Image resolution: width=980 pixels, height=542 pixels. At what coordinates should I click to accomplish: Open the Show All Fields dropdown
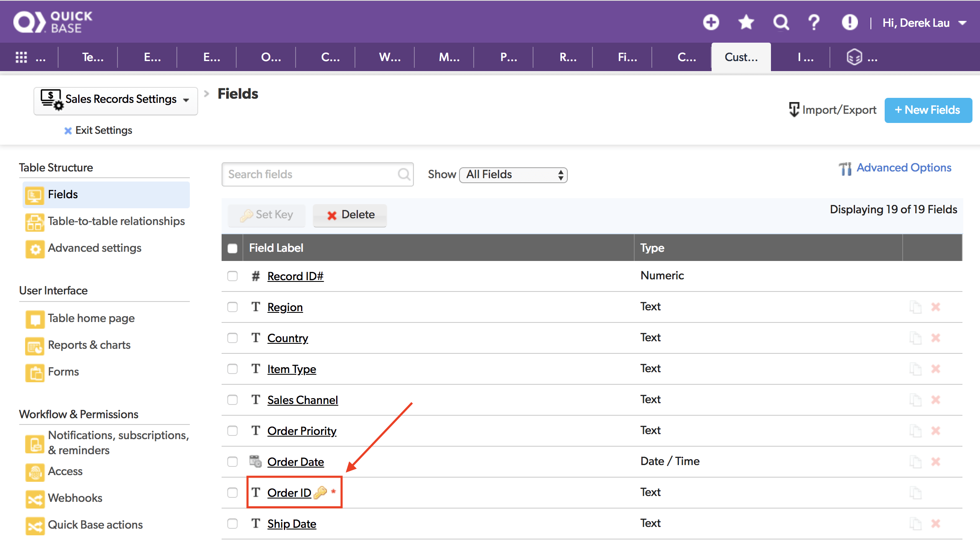coord(513,175)
